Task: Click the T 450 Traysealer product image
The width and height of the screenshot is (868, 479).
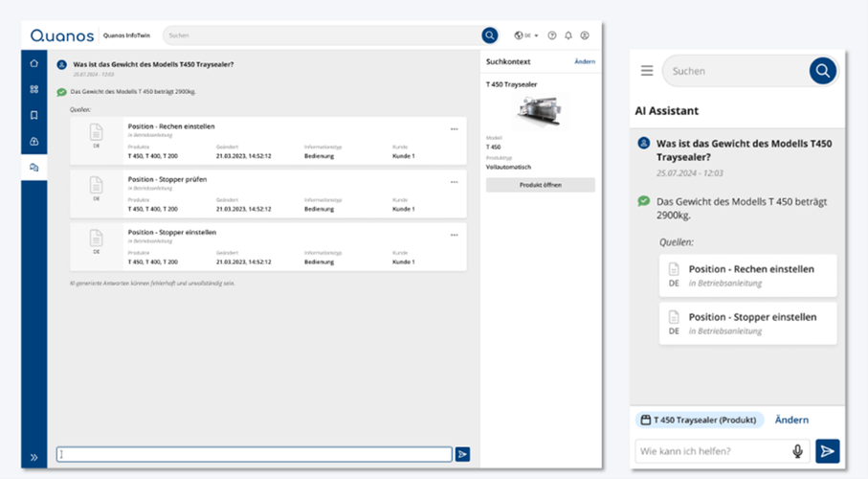Action: (x=541, y=110)
